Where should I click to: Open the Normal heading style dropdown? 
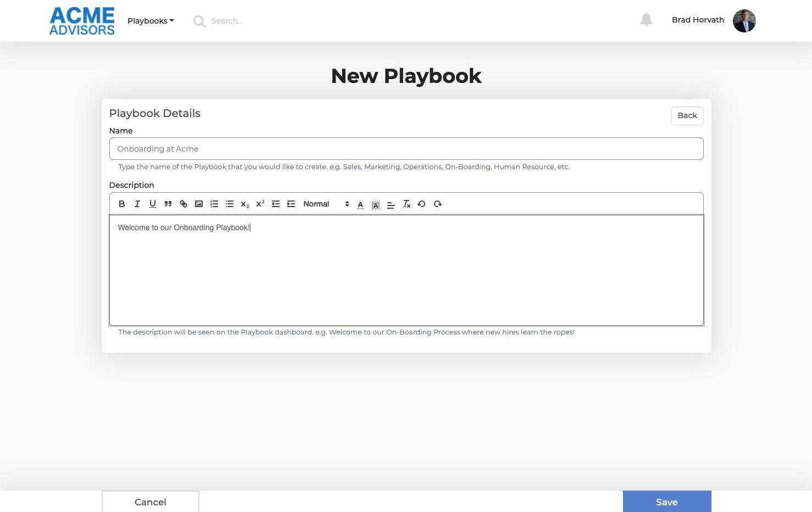[326, 204]
